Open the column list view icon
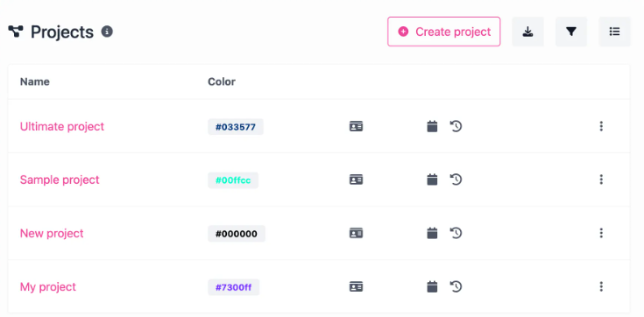The image size is (644, 317). 614,32
